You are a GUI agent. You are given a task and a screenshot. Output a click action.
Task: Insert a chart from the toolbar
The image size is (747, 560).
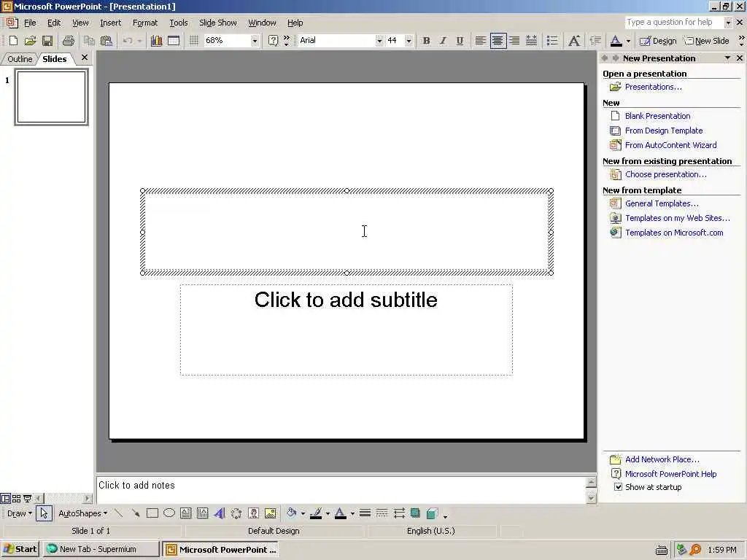156,41
